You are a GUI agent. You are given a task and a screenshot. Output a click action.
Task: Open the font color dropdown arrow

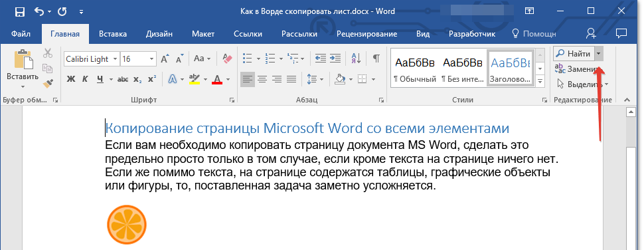pyautogui.click(x=228, y=79)
